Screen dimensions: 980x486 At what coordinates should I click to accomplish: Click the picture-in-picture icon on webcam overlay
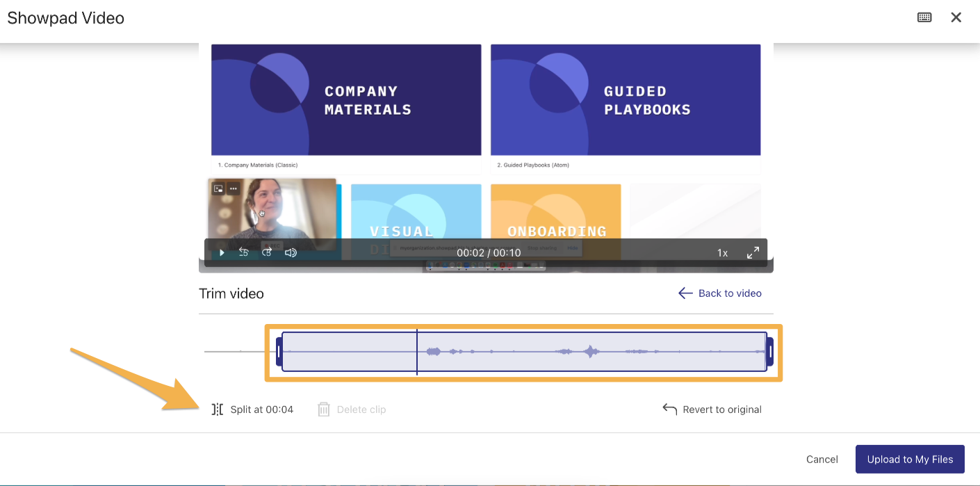(218, 188)
